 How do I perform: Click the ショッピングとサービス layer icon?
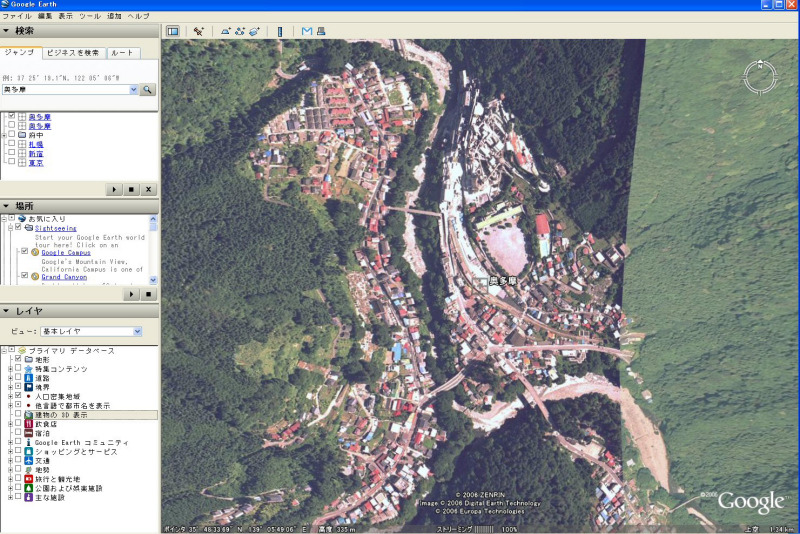(29, 451)
